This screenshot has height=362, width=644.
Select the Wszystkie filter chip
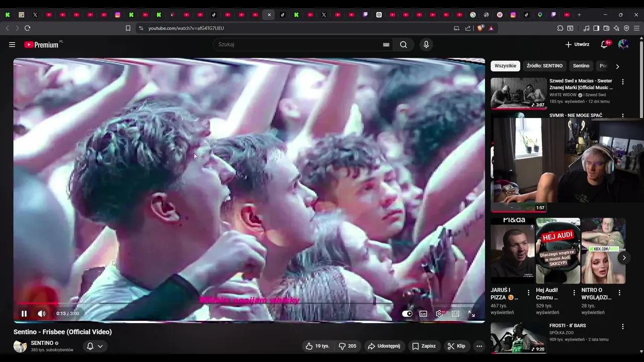[x=505, y=66]
